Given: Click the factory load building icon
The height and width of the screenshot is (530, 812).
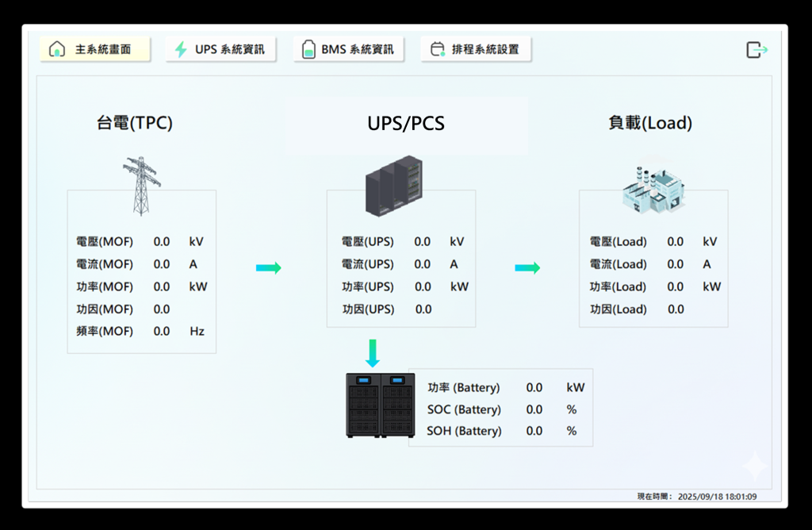Looking at the screenshot, I should pos(652,189).
